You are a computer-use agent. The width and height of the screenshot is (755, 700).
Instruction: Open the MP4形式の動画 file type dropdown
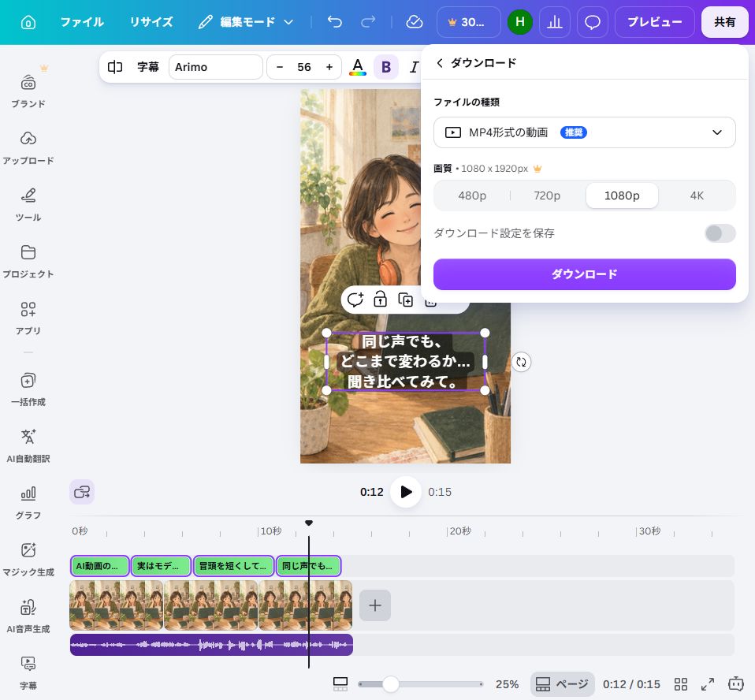pos(585,132)
